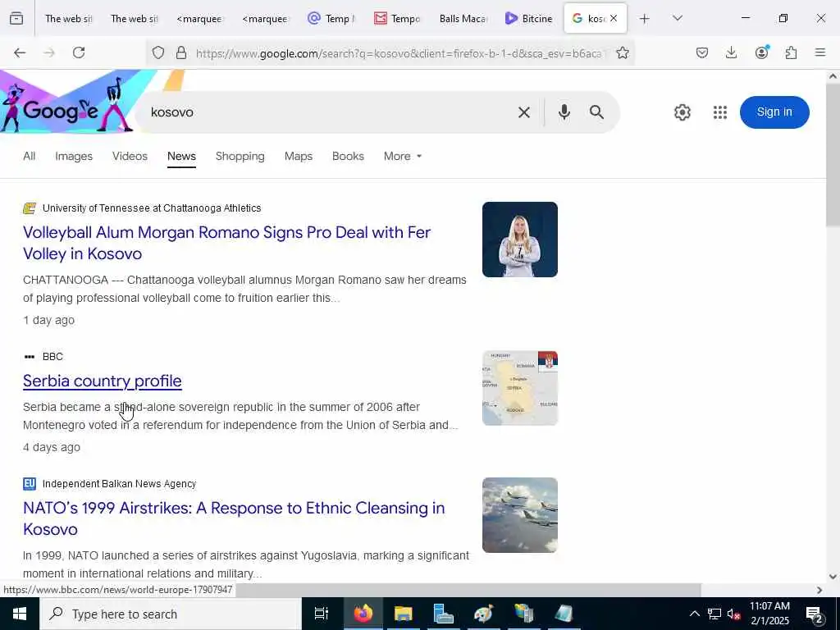
Task: Click the BBC source label
Action: (x=52, y=357)
